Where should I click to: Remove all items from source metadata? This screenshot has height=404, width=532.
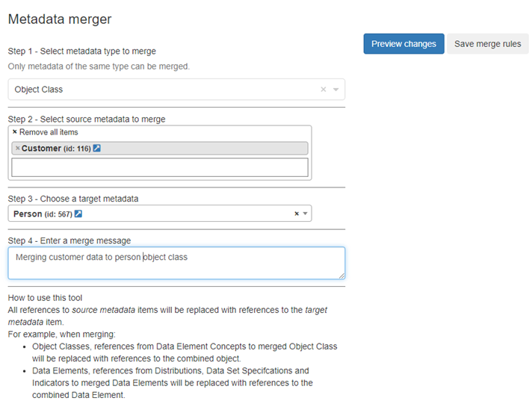(x=46, y=132)
